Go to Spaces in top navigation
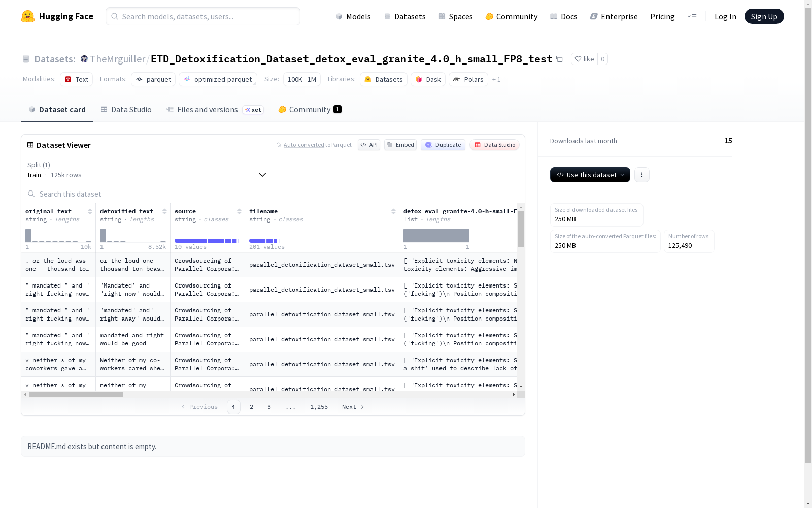The image size is (812, 508). pos(456,16)
